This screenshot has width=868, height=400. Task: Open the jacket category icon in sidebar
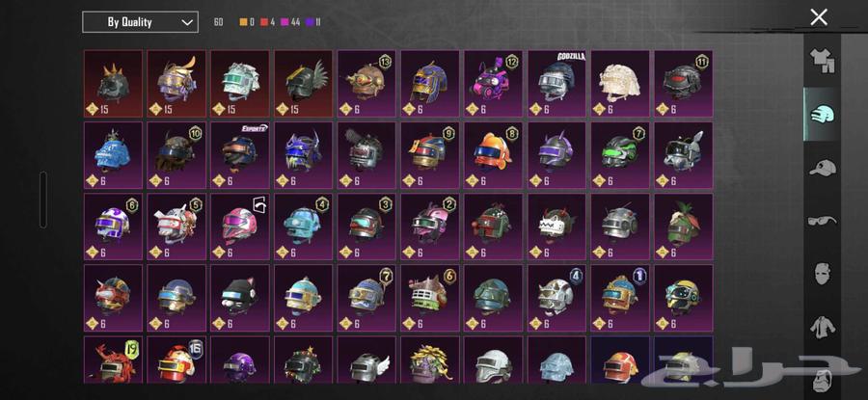824,328
